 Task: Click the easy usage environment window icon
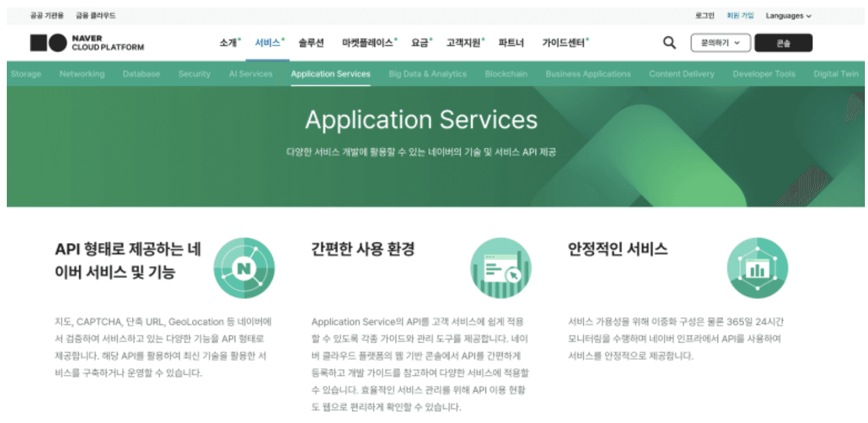[x=501, y=268]
